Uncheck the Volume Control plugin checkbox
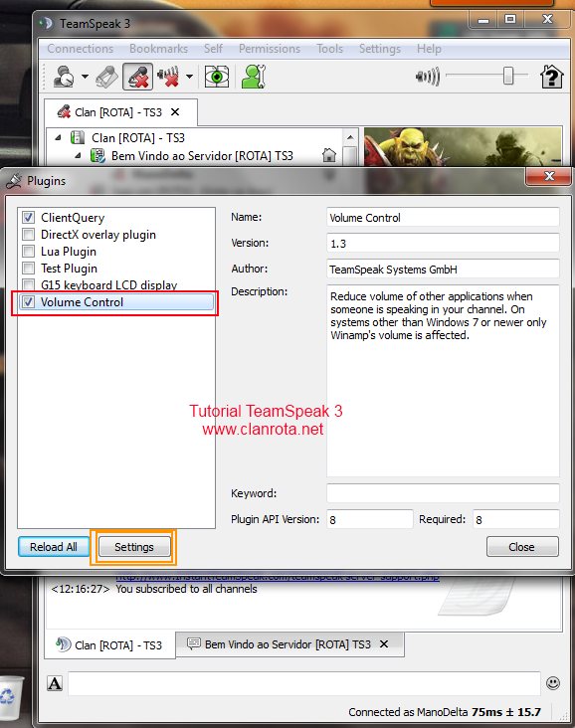 tap(28, 301)
